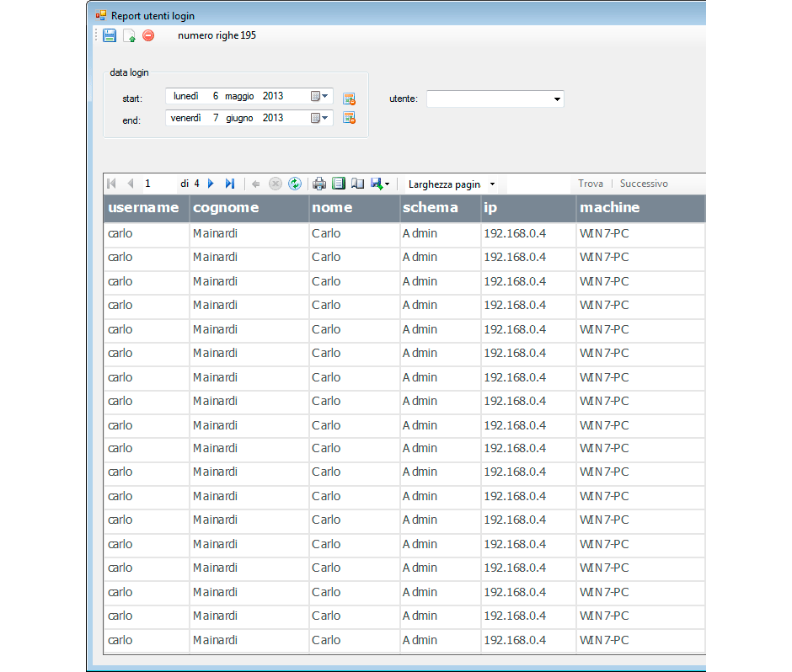Click the ip column header
Viewport: 792px width, 672px height.
click(x=529, y=208)
